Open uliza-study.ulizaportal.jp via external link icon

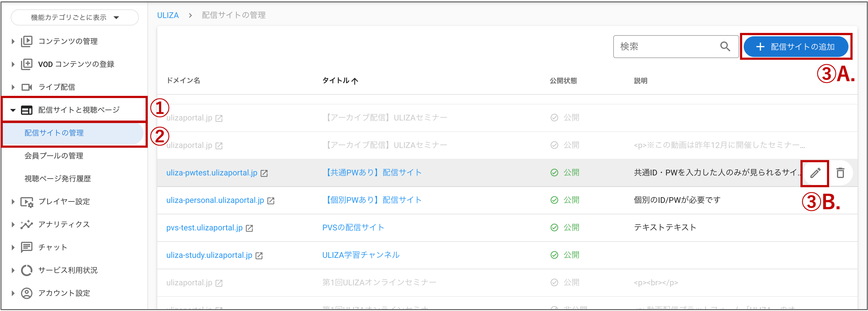259,255
